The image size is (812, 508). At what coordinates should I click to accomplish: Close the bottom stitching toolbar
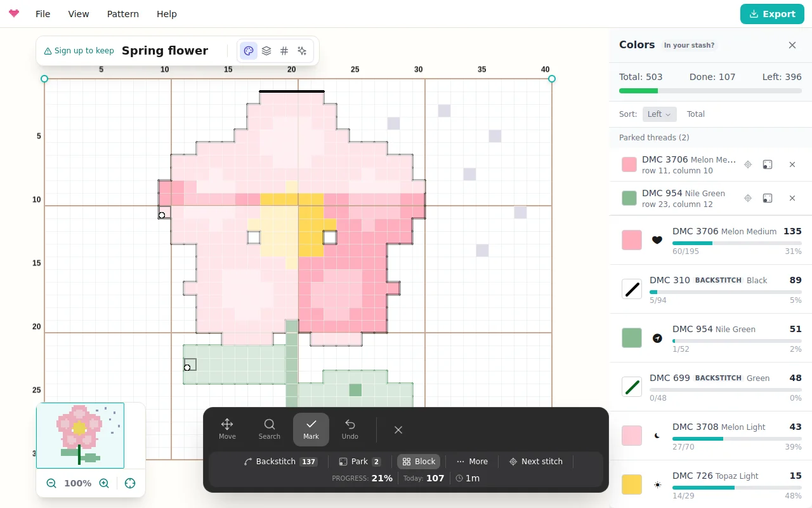pos(398,430)
